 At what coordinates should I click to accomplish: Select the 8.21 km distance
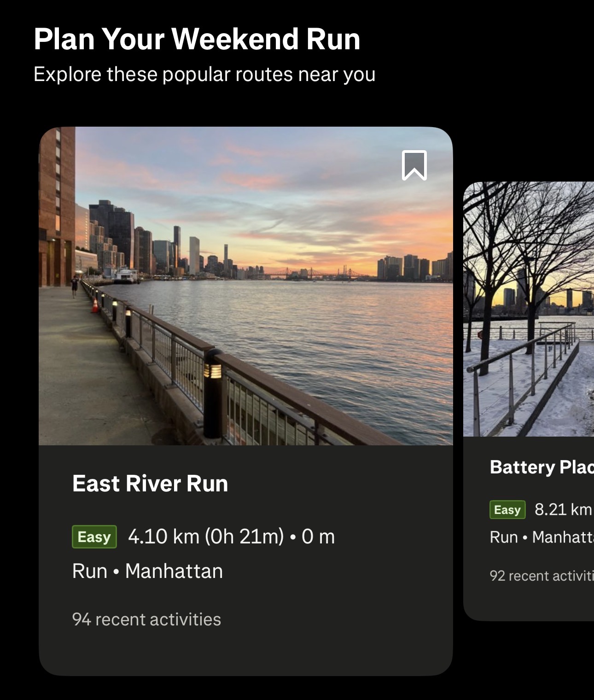coord(563,509)
